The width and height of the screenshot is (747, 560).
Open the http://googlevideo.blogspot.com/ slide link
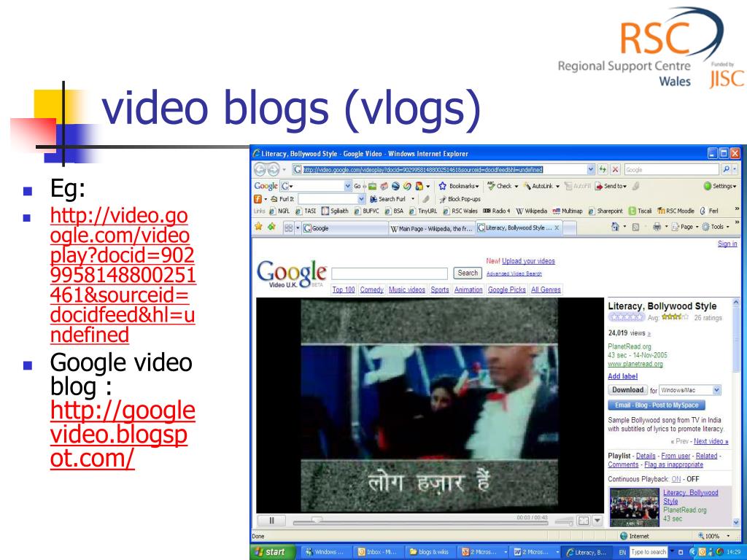tap(123, 435)
